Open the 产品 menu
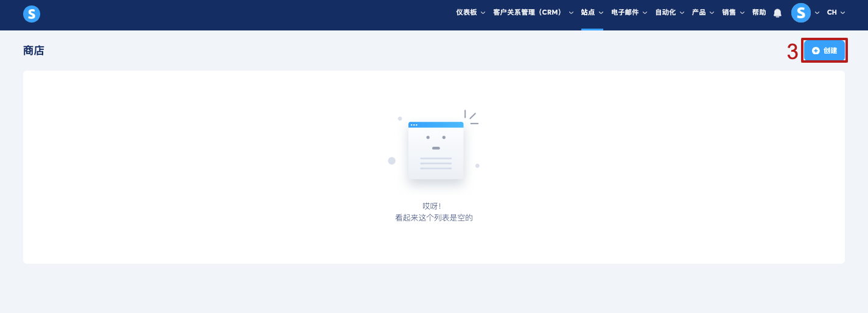 702,12
